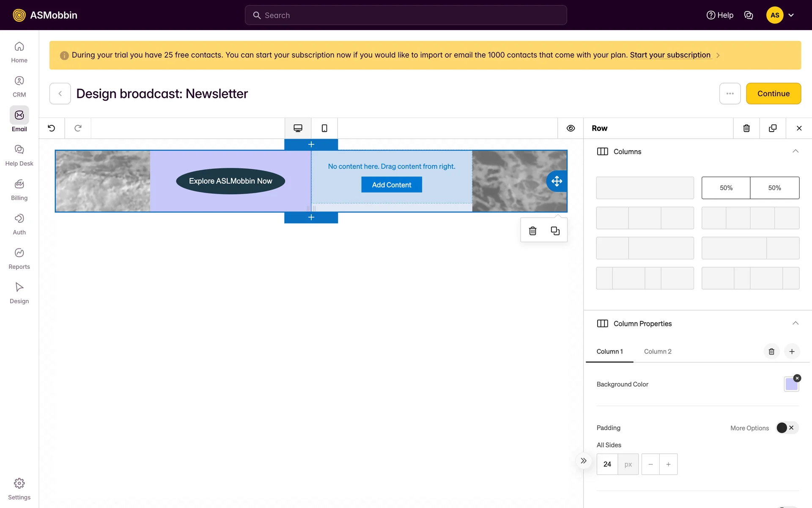Image resolution: width=812 pixels, height=508 pixels.
Task: Open the Background Color swatch
Action: pos(791,384)
